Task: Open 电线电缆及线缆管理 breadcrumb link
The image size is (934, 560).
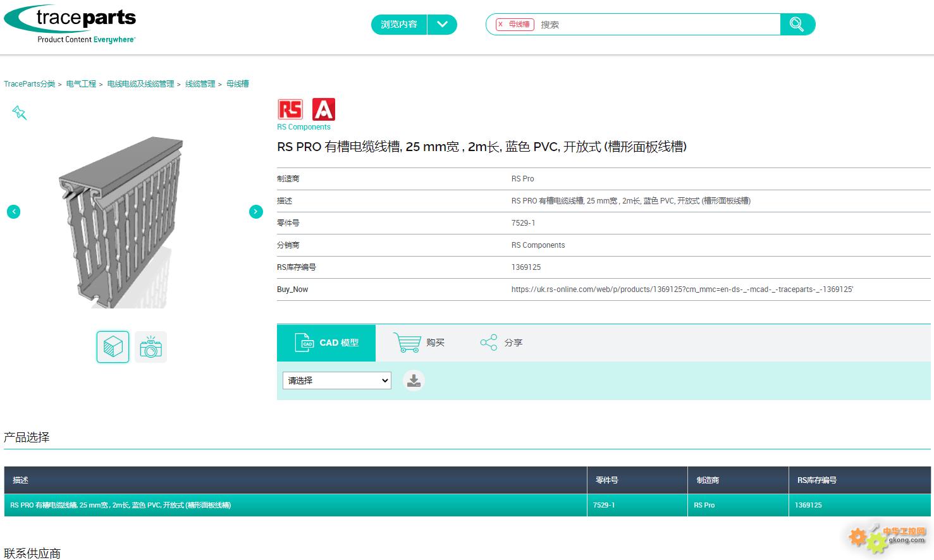Action: 140,84
